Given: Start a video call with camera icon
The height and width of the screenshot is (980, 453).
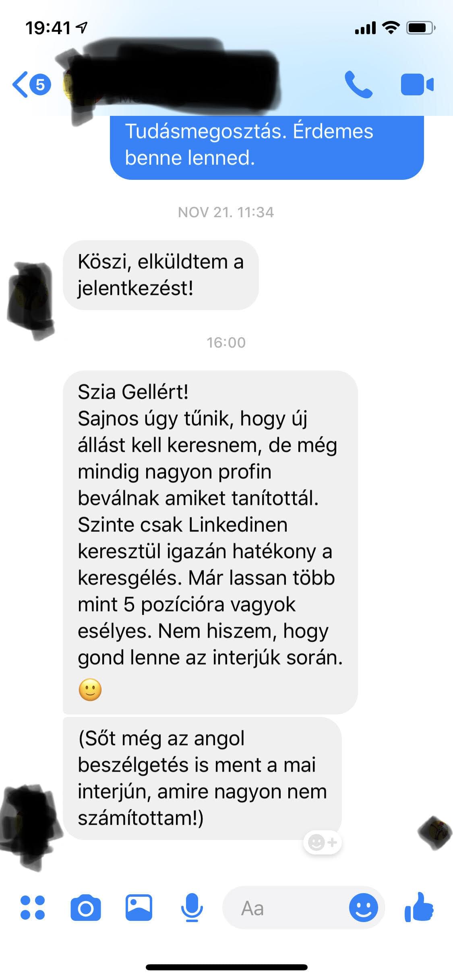Looking at the screenshot, I should click(417, 84).
